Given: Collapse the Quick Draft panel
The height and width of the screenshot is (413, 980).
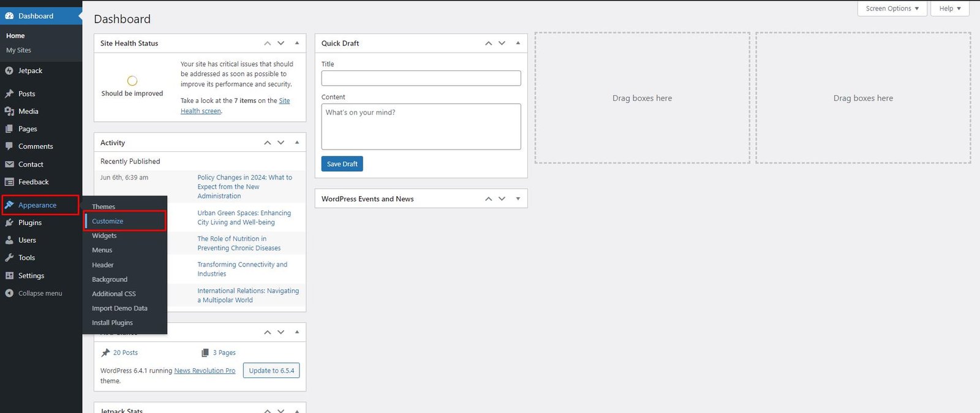Looking at the screenshot, I should [x=518, y=44].
